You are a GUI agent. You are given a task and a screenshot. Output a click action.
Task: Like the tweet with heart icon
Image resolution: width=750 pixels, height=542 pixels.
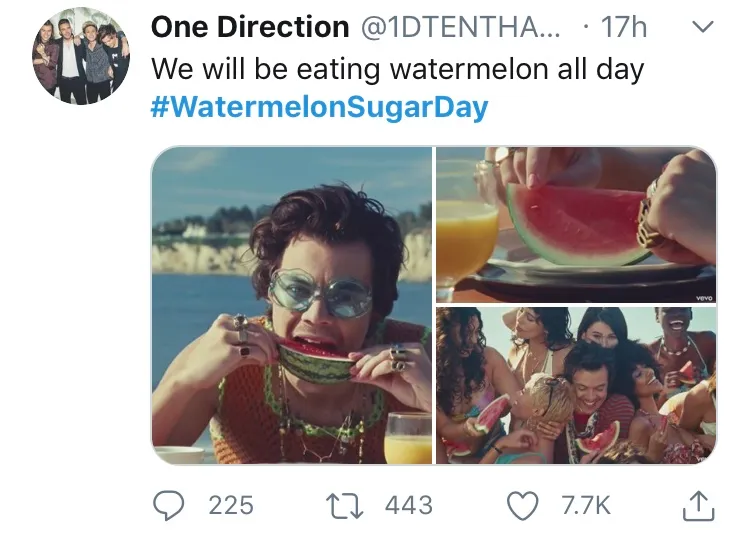(x=523, y=506)
